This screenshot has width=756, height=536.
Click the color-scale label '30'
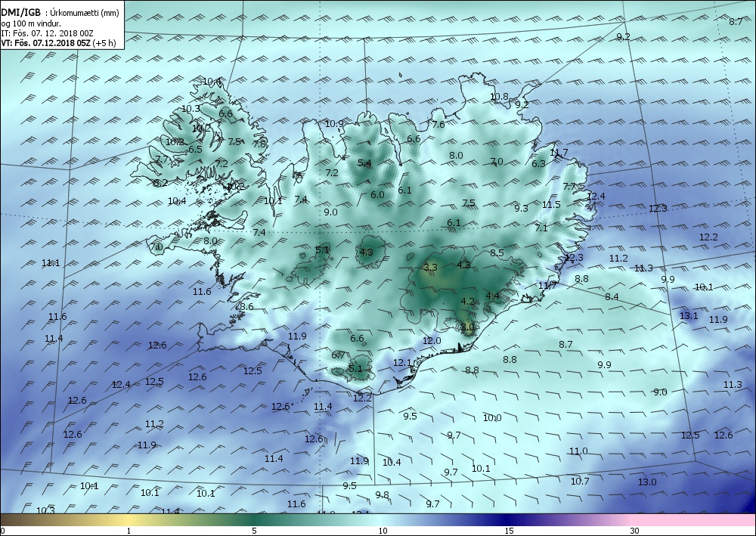(x=634, y=531)
